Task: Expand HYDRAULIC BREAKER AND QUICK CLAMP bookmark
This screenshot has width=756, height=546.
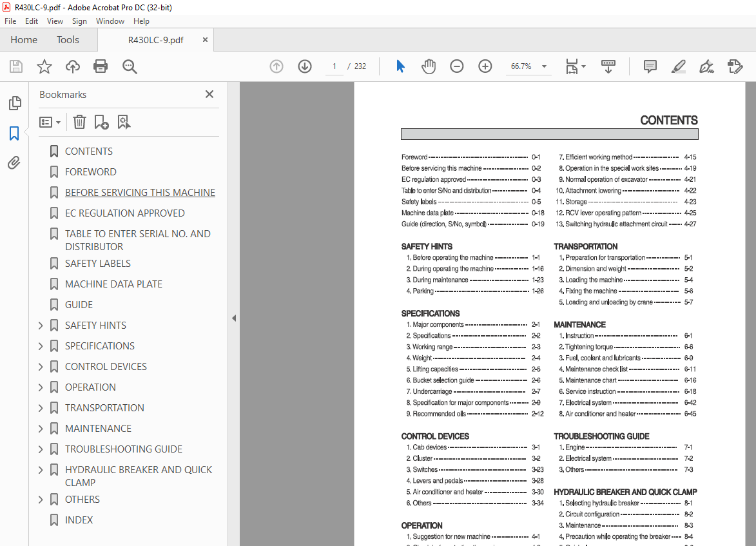Action: (41, 470)
